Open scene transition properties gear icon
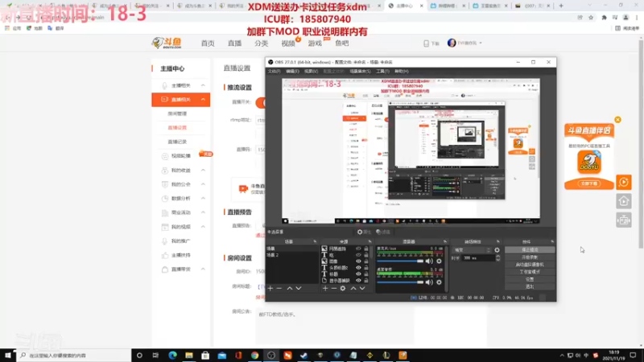 tap(497, 250)
